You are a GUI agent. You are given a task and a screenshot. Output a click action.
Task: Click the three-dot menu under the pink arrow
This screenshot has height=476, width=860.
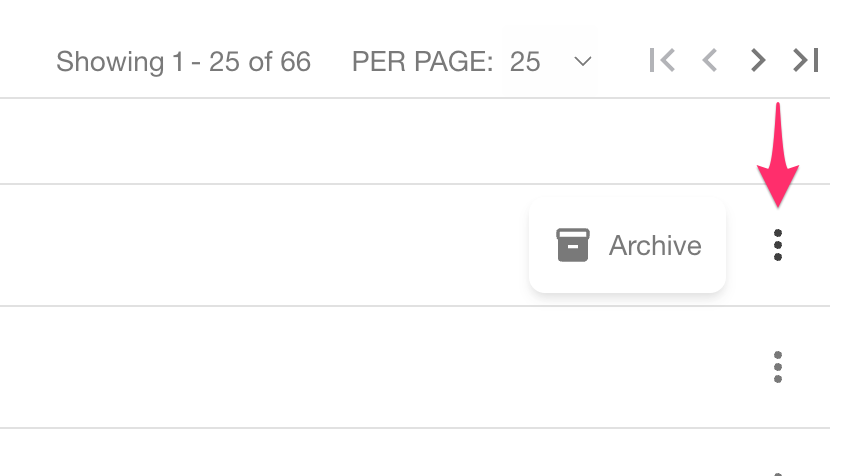tap(778, 245)
